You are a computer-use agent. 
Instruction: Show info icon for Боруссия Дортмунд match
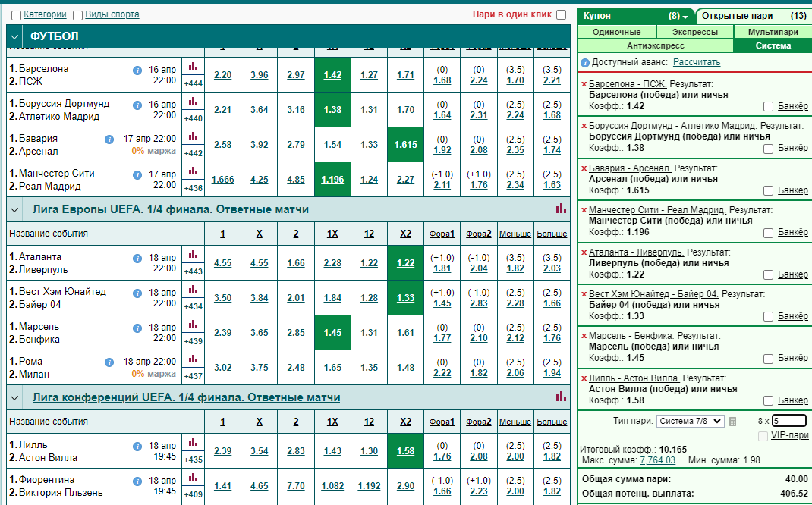point(137,105)
